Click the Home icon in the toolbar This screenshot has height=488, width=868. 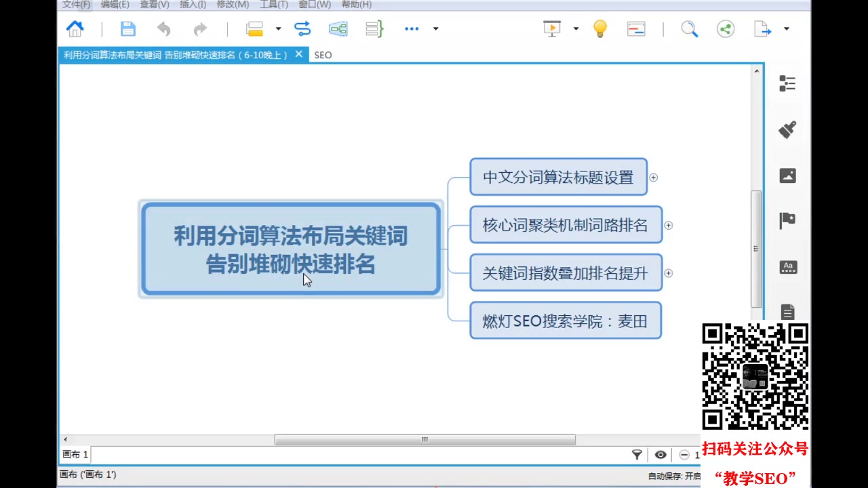[x=75, y=28]
